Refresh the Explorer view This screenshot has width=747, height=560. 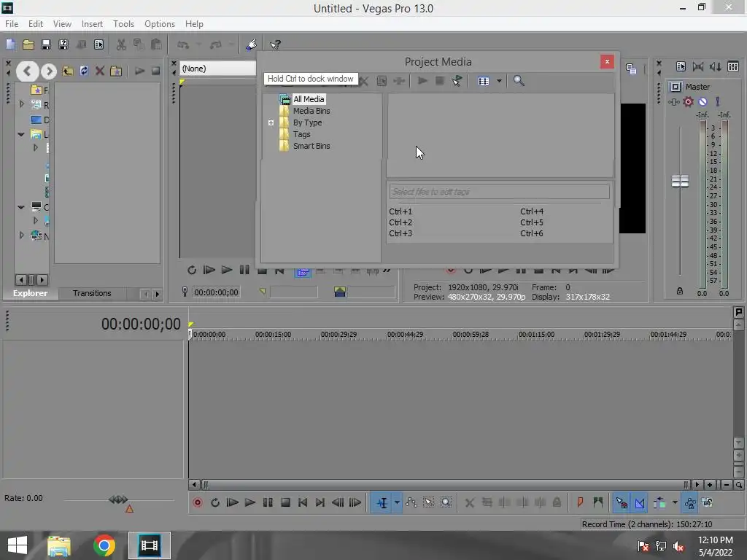pyautogui.click(x=84, y=71)
